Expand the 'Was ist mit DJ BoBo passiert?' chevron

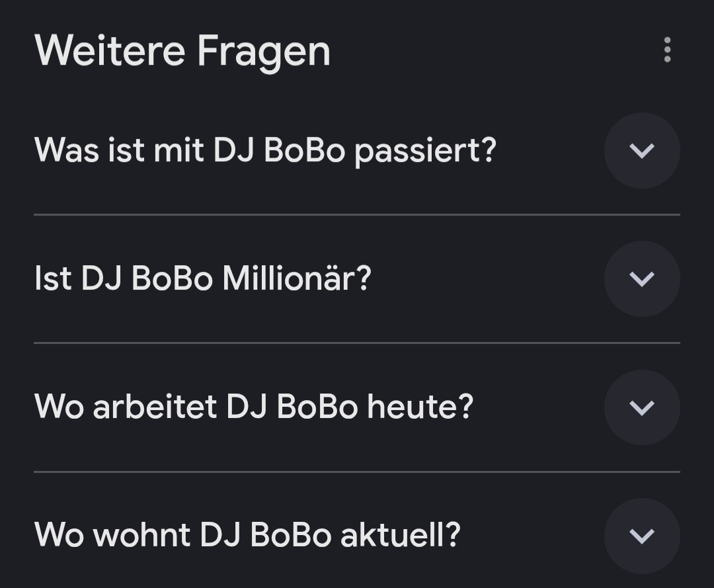(642, 151)
